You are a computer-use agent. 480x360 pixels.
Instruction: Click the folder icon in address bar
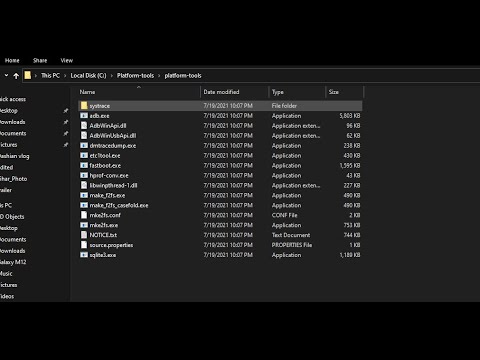(28, 75)
